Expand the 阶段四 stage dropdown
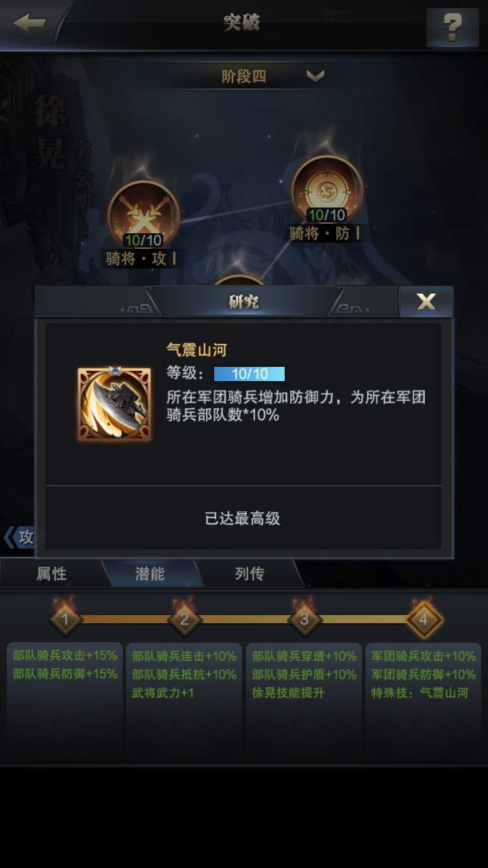Viewport: 488px width, 868px height. [x=244, y=76]
